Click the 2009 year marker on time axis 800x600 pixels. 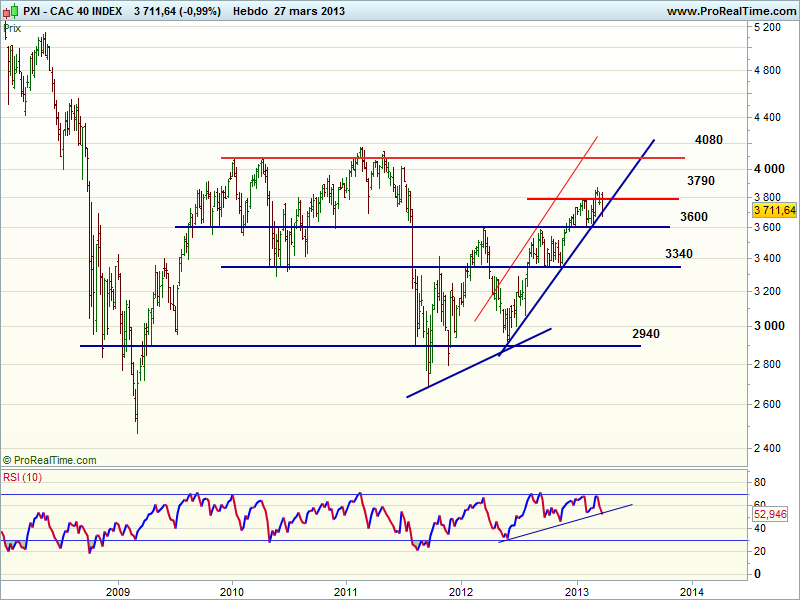118,591
